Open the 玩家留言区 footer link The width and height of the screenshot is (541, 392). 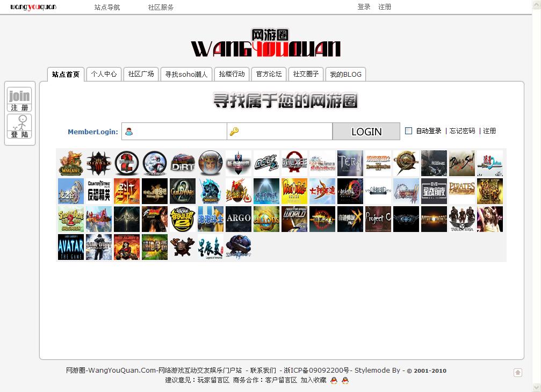pyautogui.click(x=213, y=380)
